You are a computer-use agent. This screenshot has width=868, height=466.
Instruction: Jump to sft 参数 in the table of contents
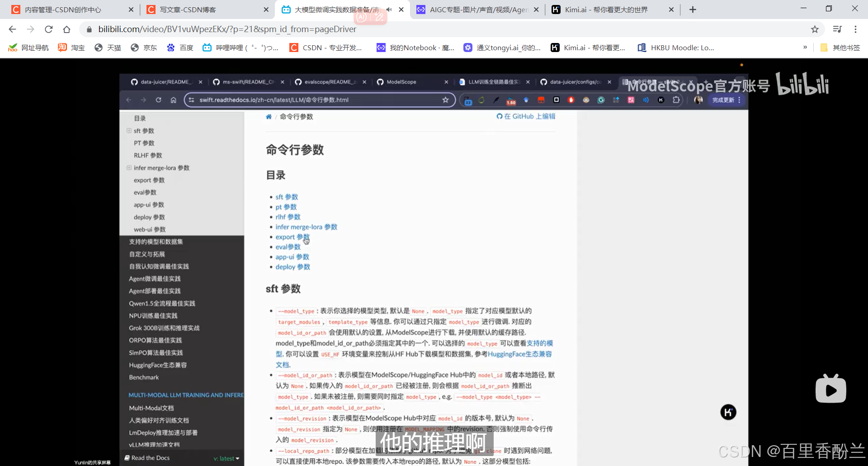[287, 197]
